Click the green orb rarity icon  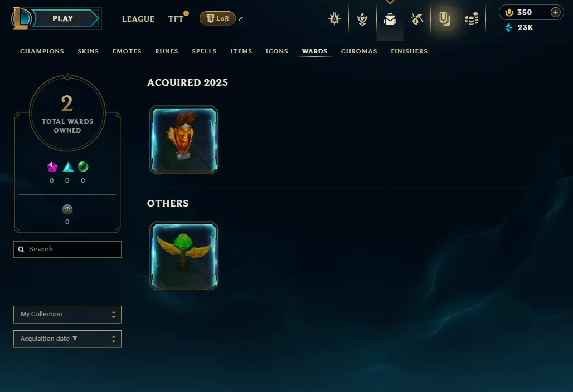(x=83, y=166)
